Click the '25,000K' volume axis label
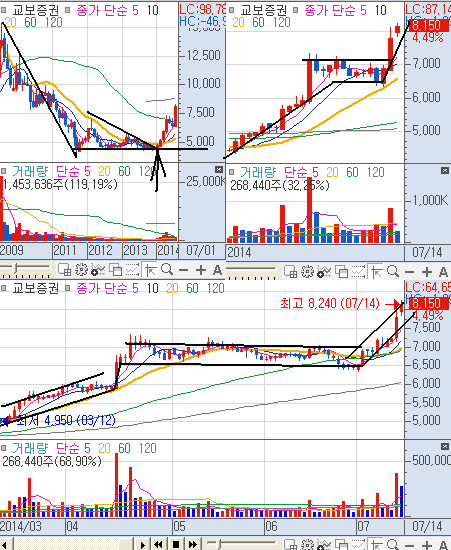The height and width of the screenshot is (550, 451). pyautogui.click(x=205, y=181)
